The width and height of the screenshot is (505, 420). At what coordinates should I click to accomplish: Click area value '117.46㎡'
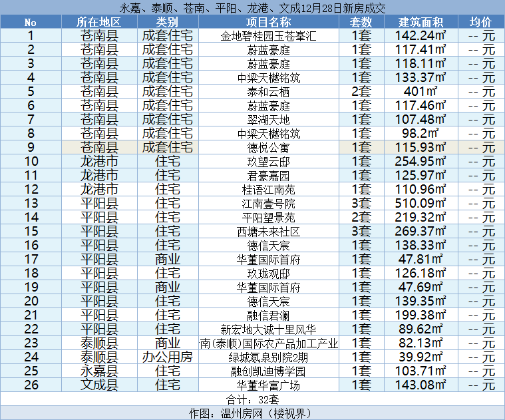coord(421,105)
